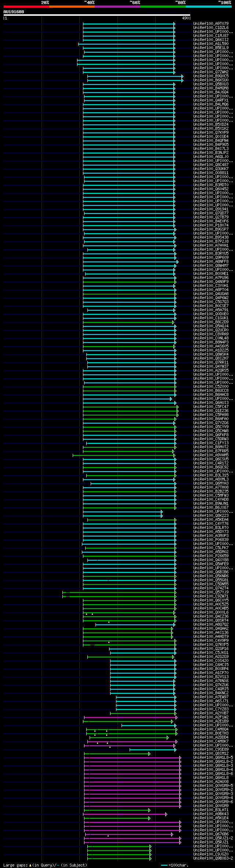Open the UniRef100_Q5RJZ1-2 hit
The height and width of the screenshot is (868, 235).
pos(213,838)
